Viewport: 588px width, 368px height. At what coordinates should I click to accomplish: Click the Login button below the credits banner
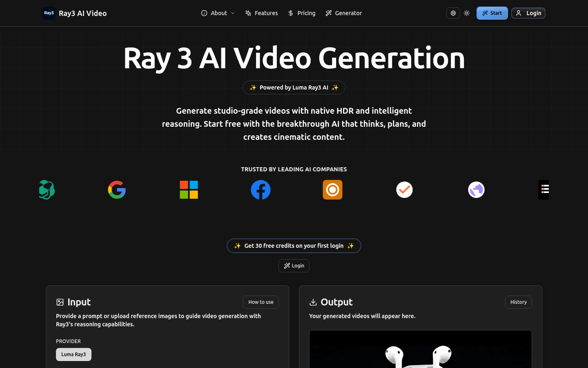(x=294, y=265)
